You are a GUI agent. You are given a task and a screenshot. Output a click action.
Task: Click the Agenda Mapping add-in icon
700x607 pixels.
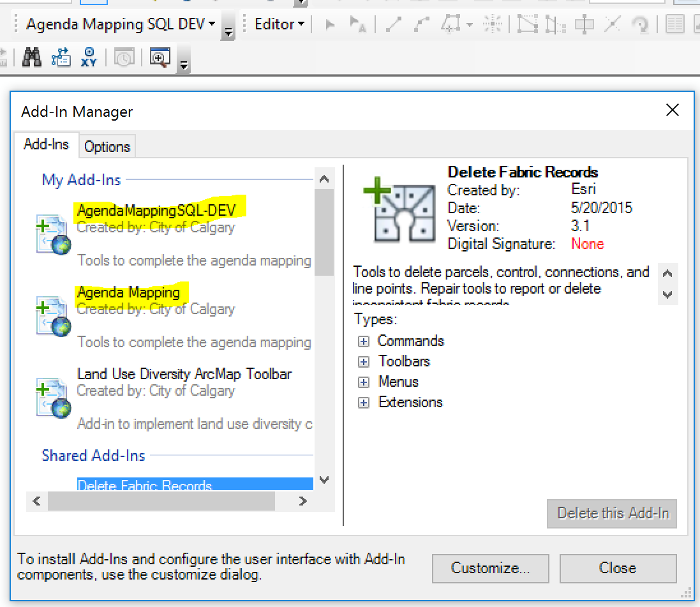54,316
